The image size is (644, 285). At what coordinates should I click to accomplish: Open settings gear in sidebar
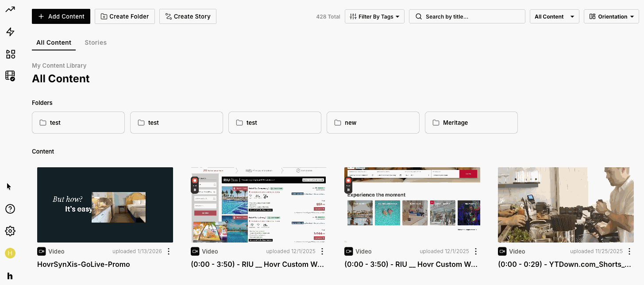(10, 231)
